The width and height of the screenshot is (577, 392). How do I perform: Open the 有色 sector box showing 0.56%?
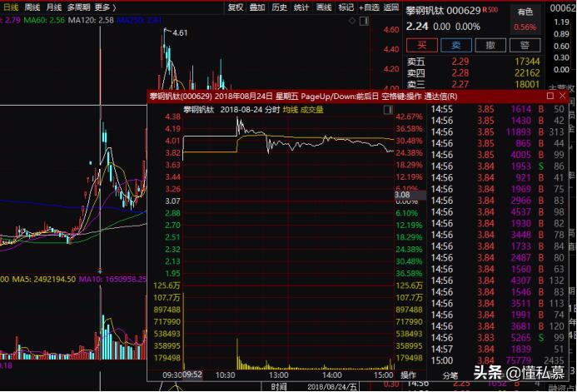(525, 19)
